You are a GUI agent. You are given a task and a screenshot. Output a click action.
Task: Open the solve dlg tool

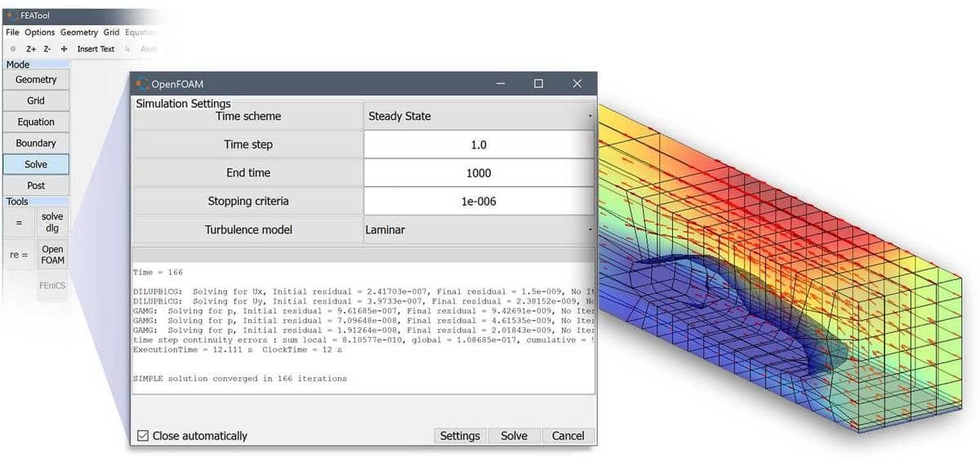click(x=52, y=222)
